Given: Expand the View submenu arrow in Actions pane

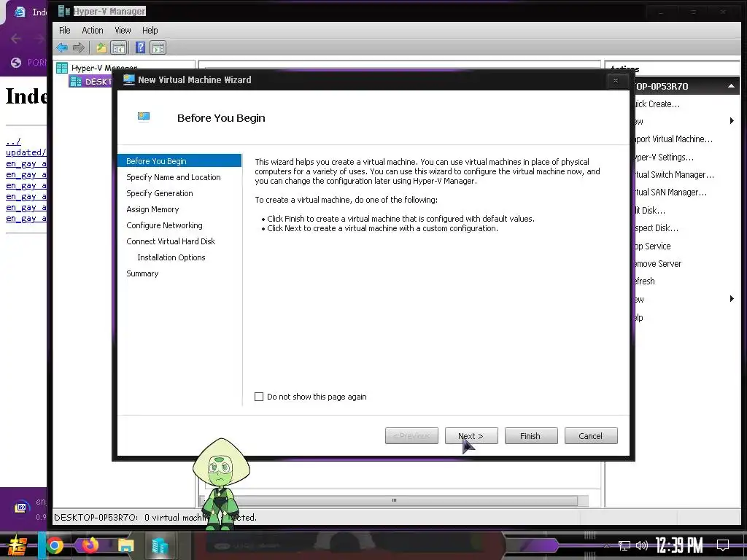Looking at the screenshot, I should (732, 299).
